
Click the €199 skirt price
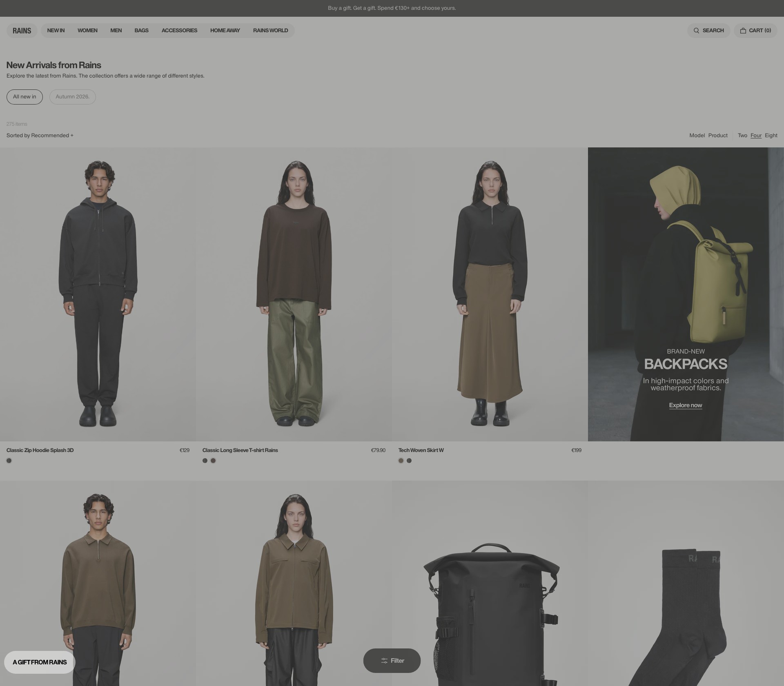pyautogui.click(x=576, y=450)
